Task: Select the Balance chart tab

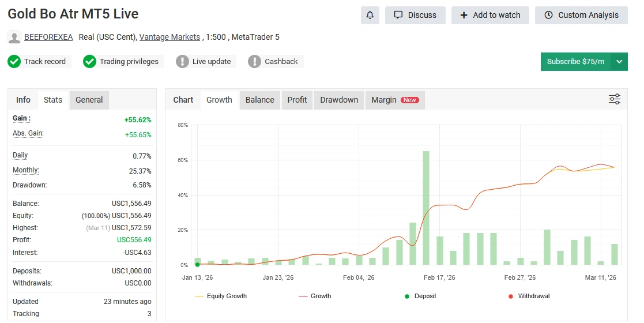Action: 259,100
